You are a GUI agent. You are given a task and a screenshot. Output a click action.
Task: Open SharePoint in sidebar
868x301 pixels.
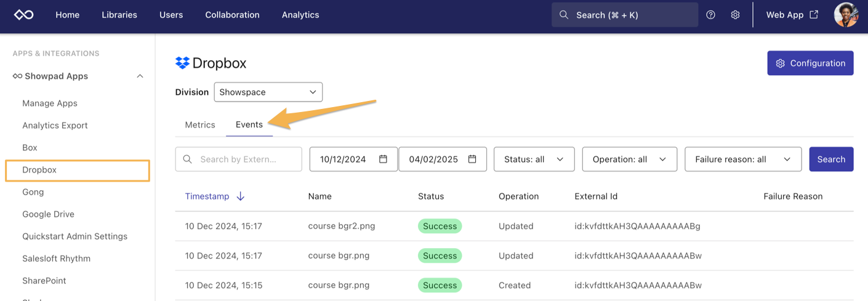pyautogui.click(x=44, y=281)
